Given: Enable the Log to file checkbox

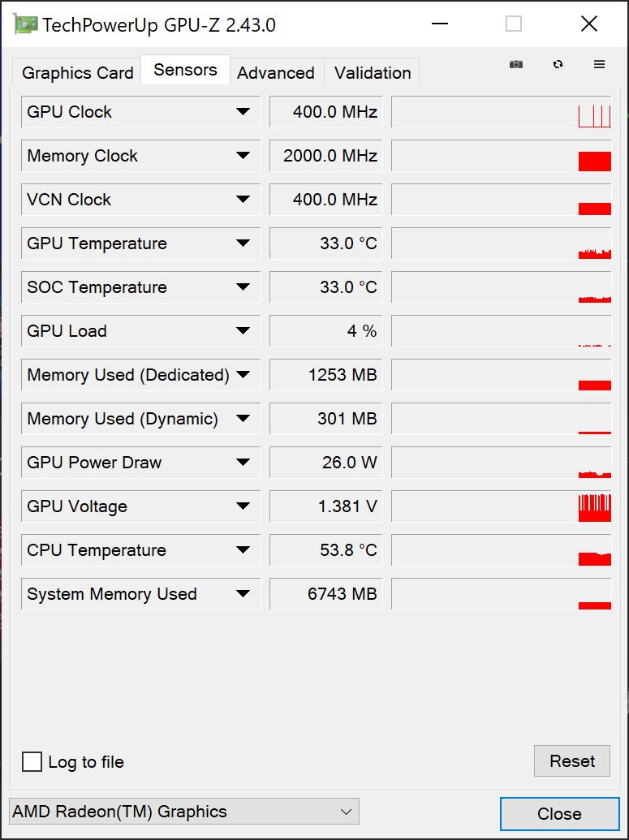Looking at the screenshot, I should coord(32,761).
